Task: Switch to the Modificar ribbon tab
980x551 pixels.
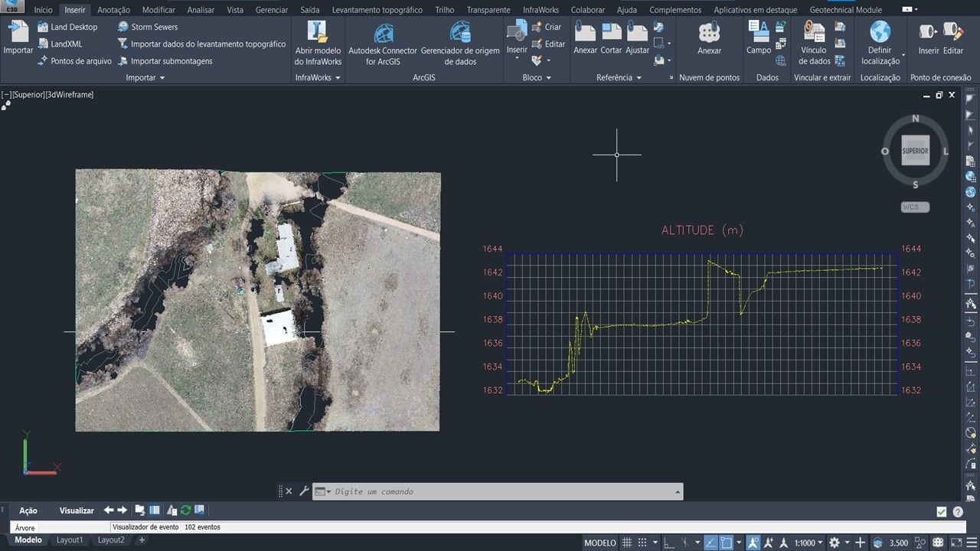Action: [x=158, y=10]
